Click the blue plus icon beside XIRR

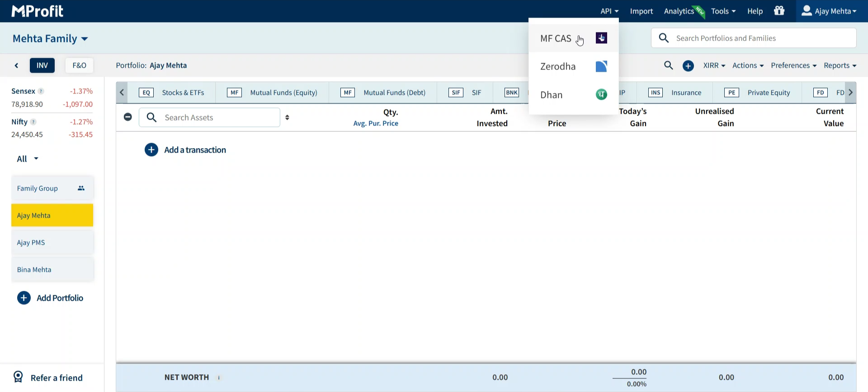[x=688, y=66]
